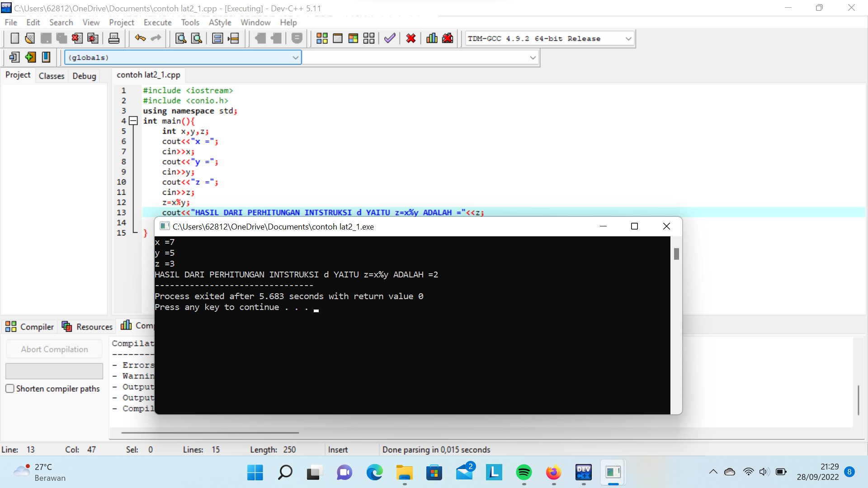Screen dimensions: 868x488
Task: Select the contoh lat2_1.cpp editor tab
Action: click(149, 75)
